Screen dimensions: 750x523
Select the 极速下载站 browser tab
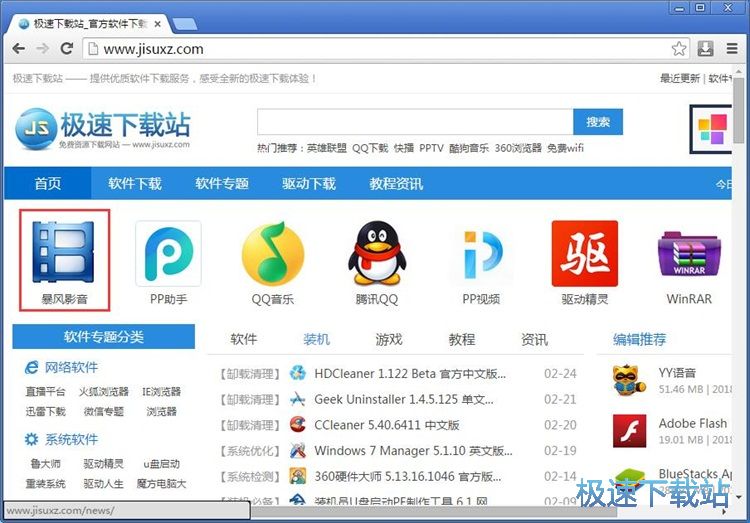89,23
